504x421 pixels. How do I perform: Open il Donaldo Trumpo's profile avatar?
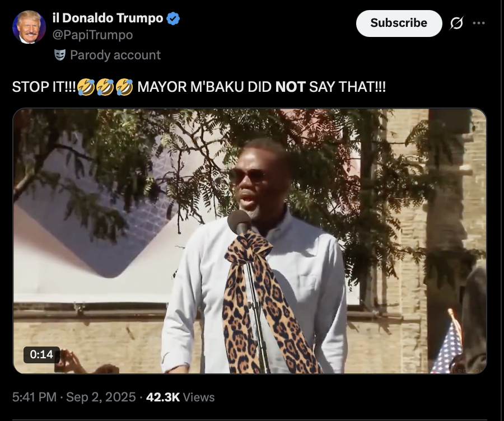point(29,27)
